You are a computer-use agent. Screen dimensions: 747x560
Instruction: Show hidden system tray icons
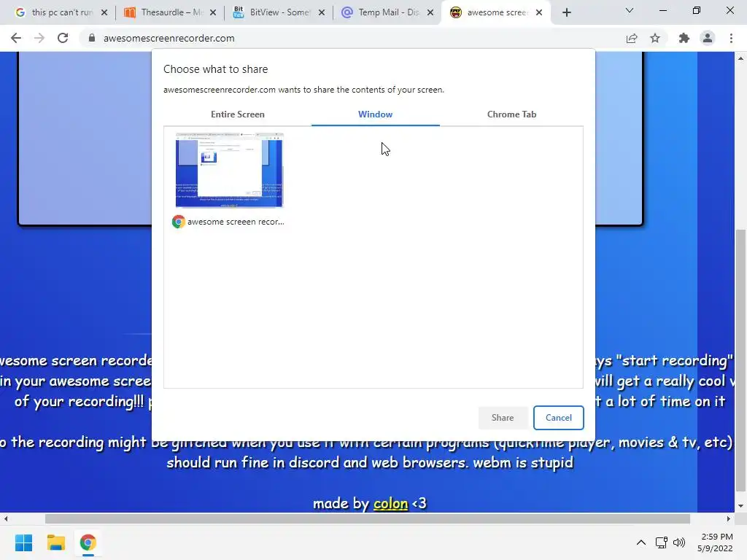pos(641,542)
